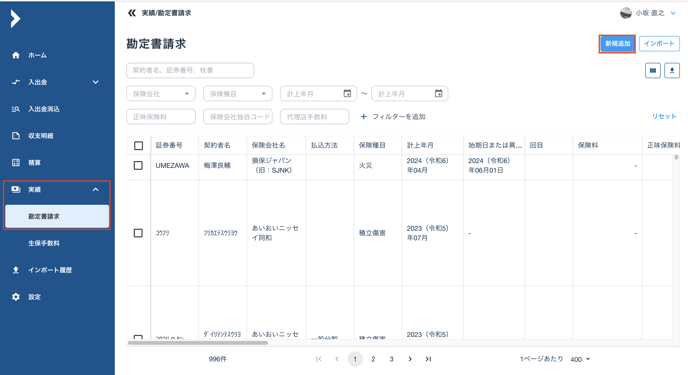Click the 回目 column header
This screenshot has height=375, width=688.
tap(548, 145)
